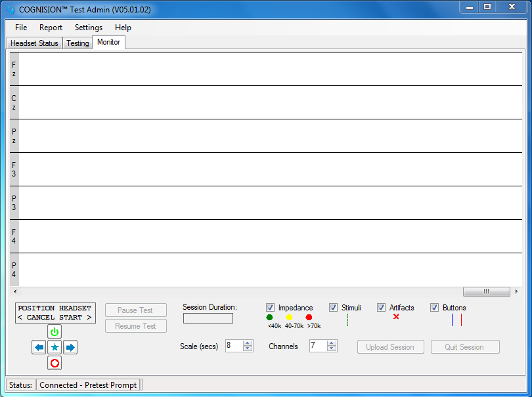Click the horizontal scrollbar thumb

pyautogui.click(x=486, y=291)
